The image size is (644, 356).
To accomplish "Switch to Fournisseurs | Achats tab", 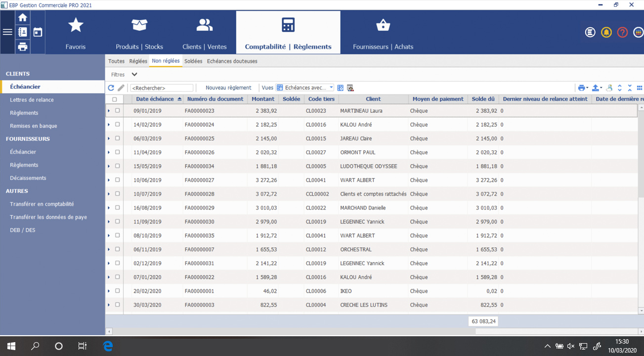I will tap(383, 33).
